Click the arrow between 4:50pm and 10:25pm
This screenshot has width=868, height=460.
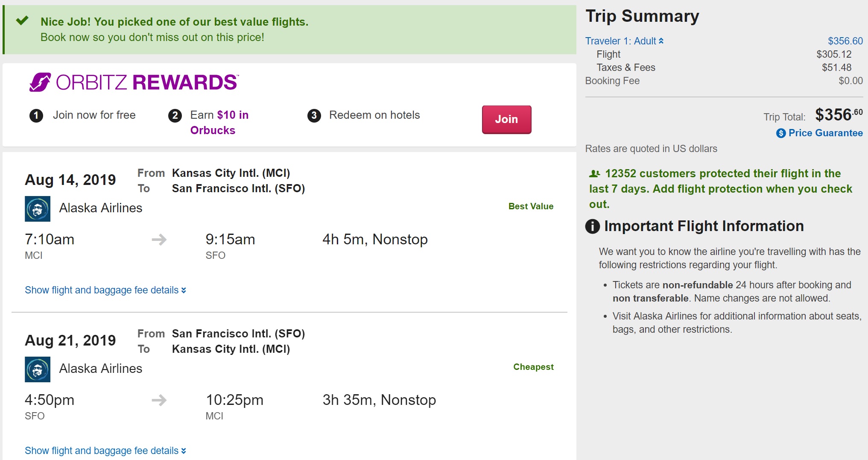159,400
